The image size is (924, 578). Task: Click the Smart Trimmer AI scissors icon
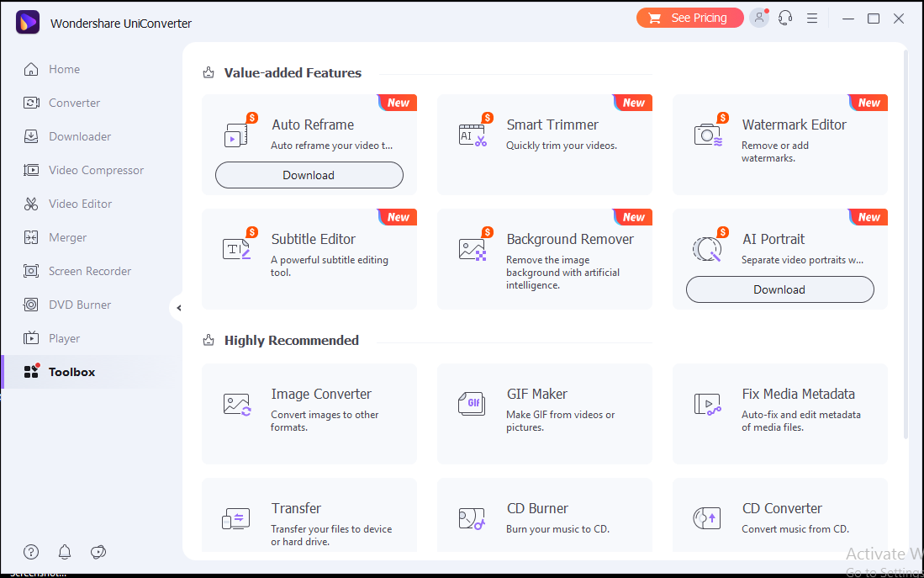coord(473,135)
